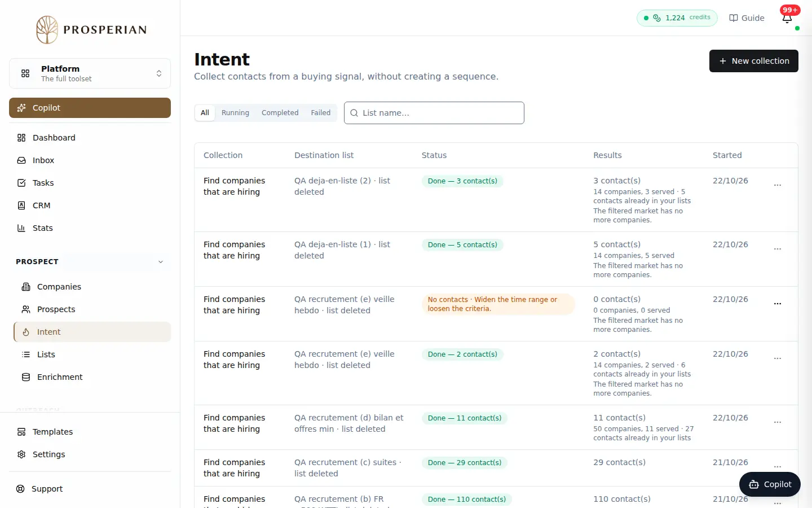The image size is (812, 508).
Task: Click the 1,224 credits badge
Action: [677, 18]
